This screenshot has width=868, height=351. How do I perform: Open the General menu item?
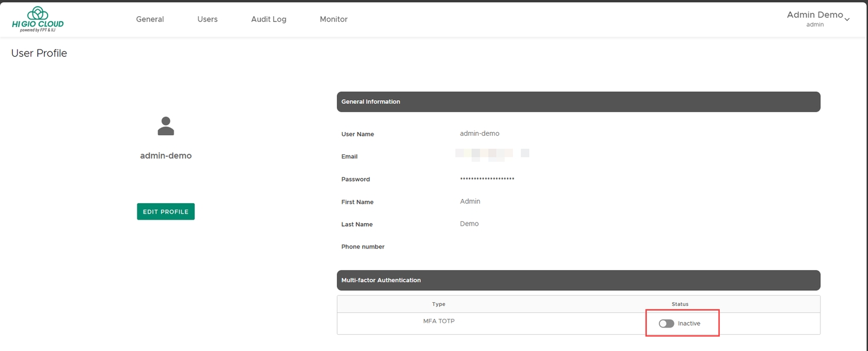[150, 19]
